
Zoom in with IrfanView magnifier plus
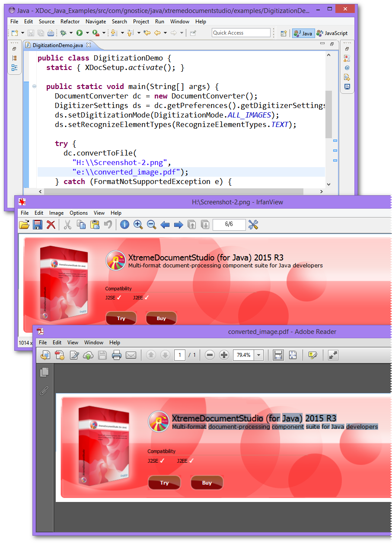point(138,224)
